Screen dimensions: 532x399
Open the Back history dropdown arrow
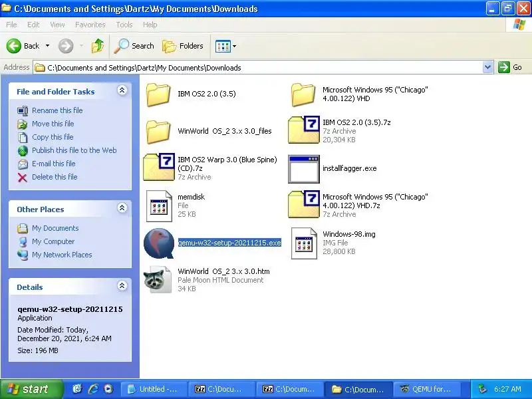point(47,46)
